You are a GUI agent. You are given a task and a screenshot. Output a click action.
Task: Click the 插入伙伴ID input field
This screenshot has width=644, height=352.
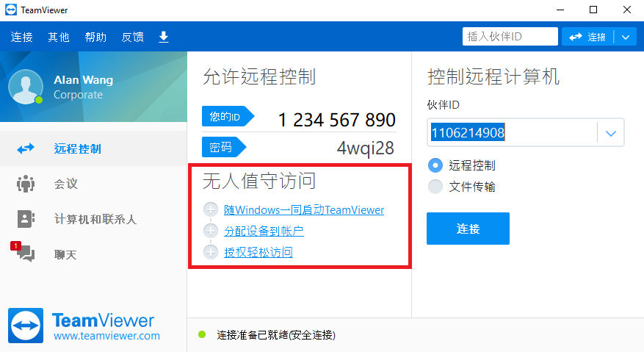[x=510, y=37]
